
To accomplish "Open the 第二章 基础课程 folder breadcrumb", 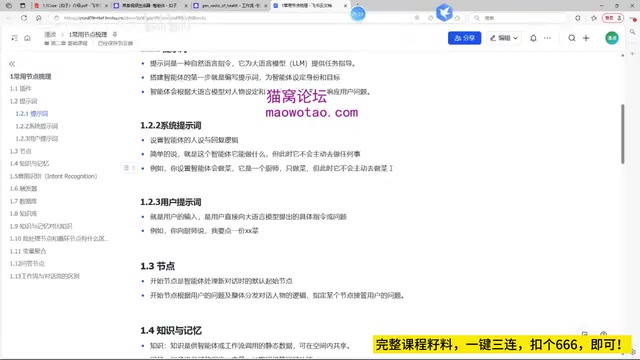I will 66,43.
